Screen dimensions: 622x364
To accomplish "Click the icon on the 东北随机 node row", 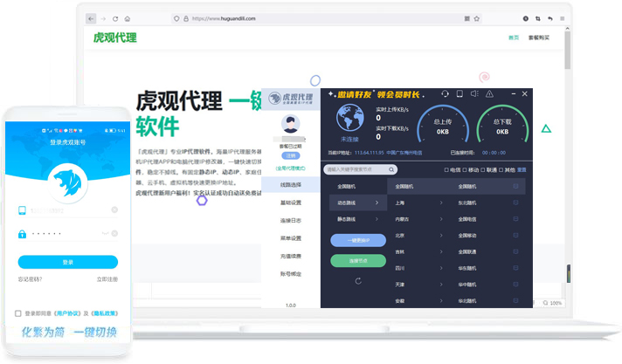I will pyautogui.click(x=515, y=203).
